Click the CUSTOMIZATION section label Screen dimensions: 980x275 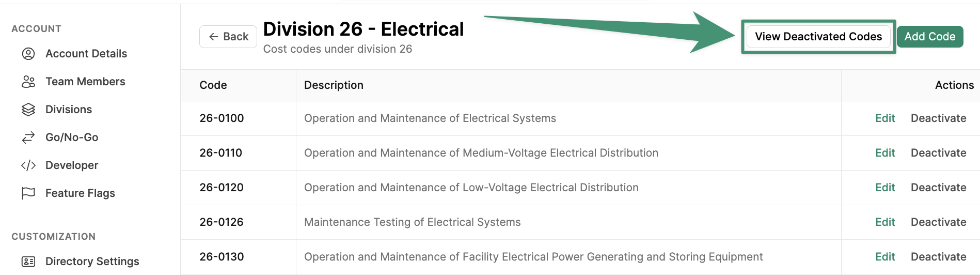[x=54, y=237]
